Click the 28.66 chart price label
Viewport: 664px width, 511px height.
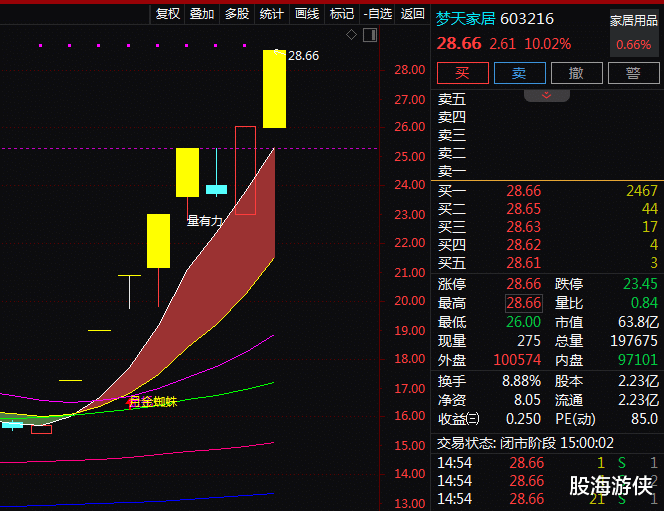point(303,56)
